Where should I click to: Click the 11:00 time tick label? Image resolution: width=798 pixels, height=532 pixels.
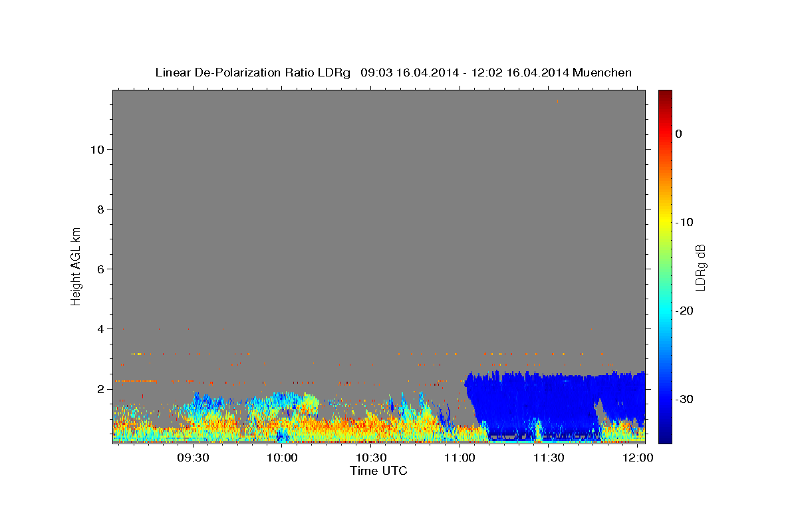tap(460, 458)
